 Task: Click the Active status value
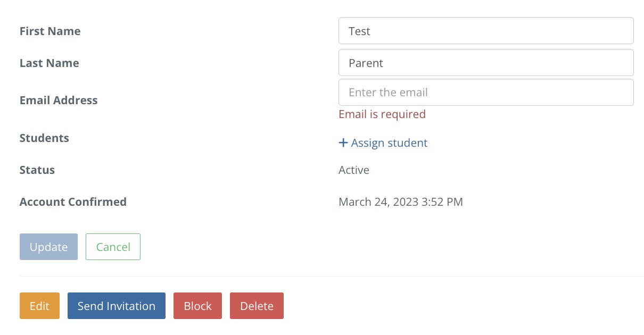coord(354,170)
